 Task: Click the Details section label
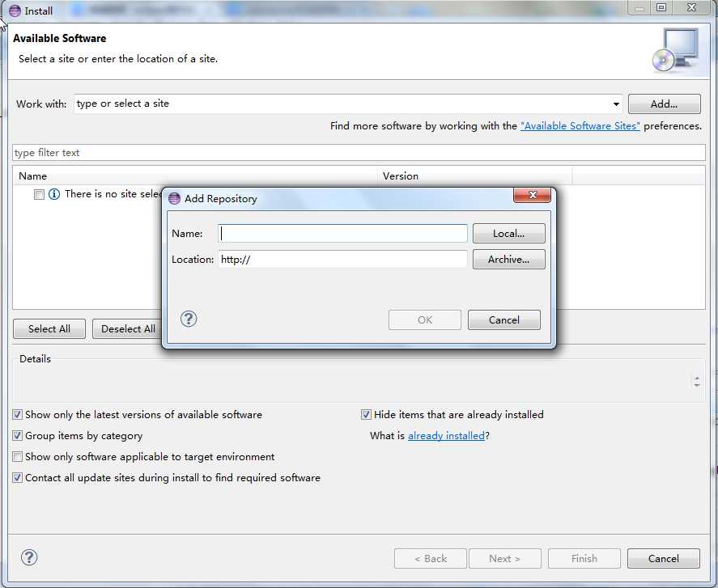pos(35,359)
